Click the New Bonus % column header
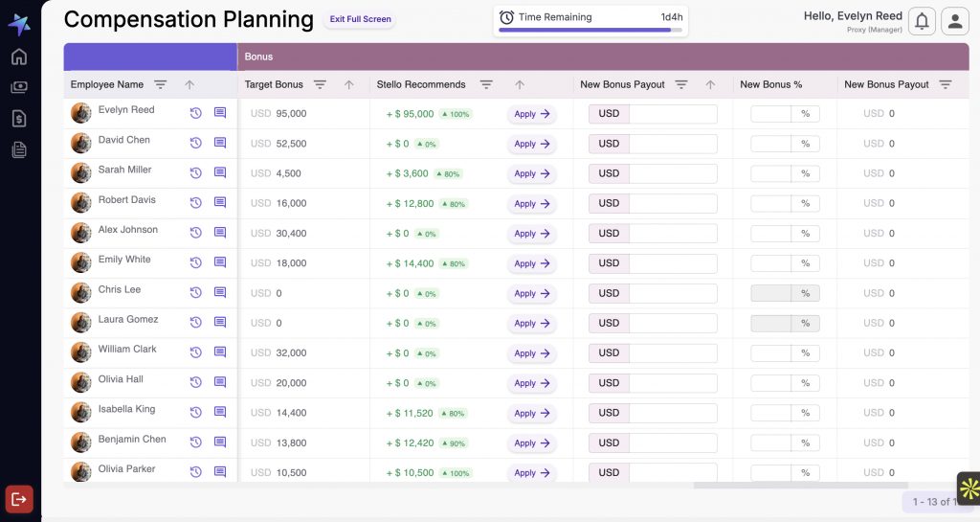980x522 pixels. click(x=771, y=84)
